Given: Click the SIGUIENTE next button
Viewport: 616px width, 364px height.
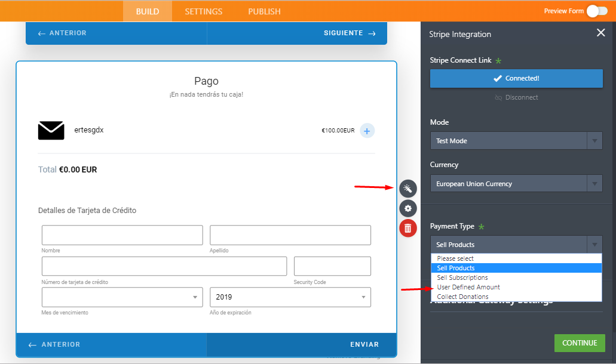Looking at the screenshot, I should (297, 33).
